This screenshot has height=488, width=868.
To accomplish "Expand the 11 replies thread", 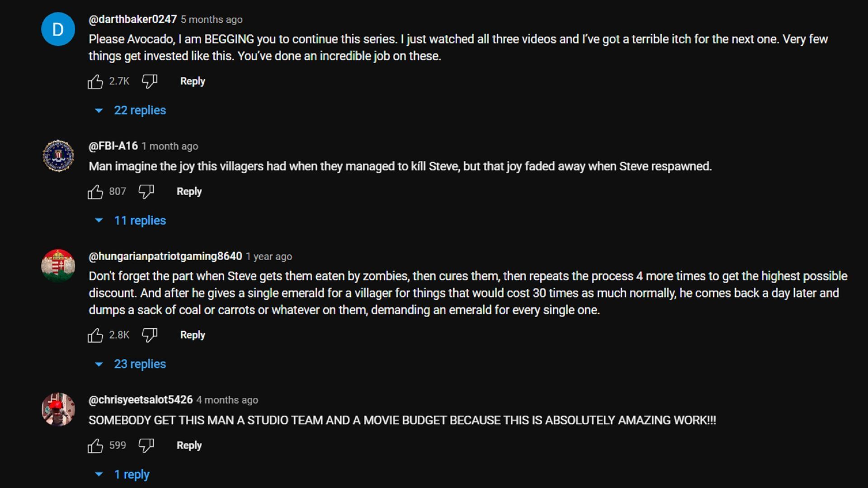I will (x=139, y=221).
